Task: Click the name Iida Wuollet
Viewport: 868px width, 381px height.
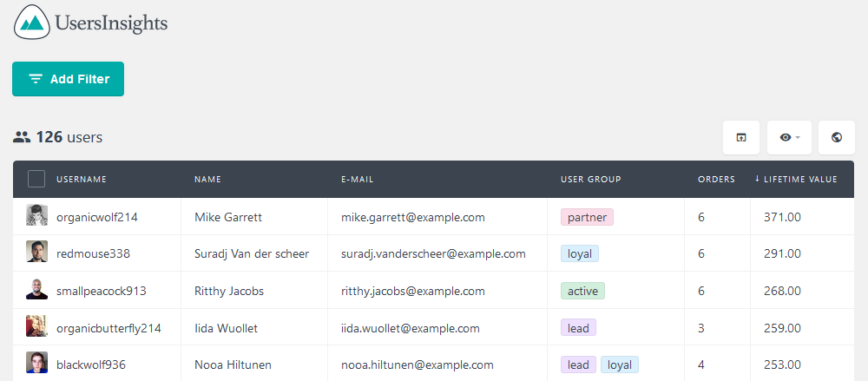Action: click(226, 328)
